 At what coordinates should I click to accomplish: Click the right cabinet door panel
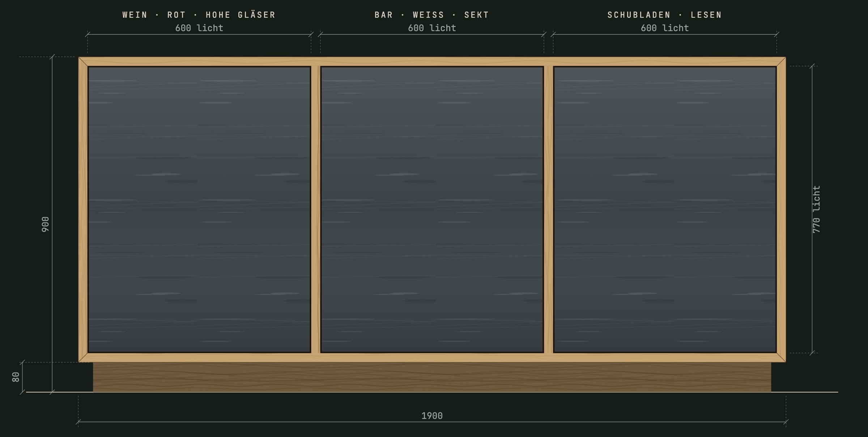665,209
